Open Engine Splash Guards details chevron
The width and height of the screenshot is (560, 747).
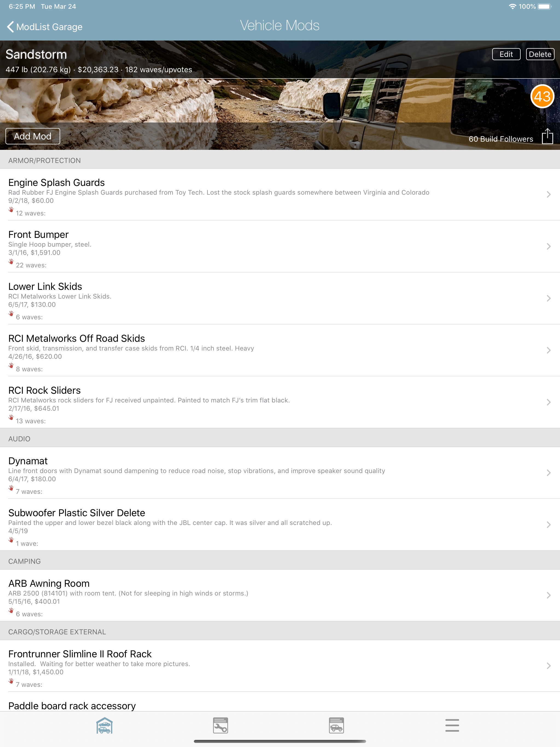549,194
